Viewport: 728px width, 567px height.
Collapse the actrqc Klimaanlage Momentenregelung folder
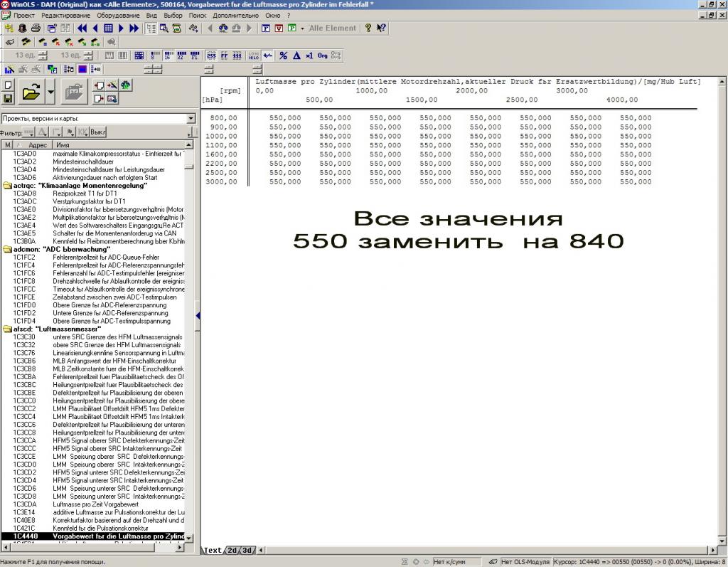[x=7, y=186]
